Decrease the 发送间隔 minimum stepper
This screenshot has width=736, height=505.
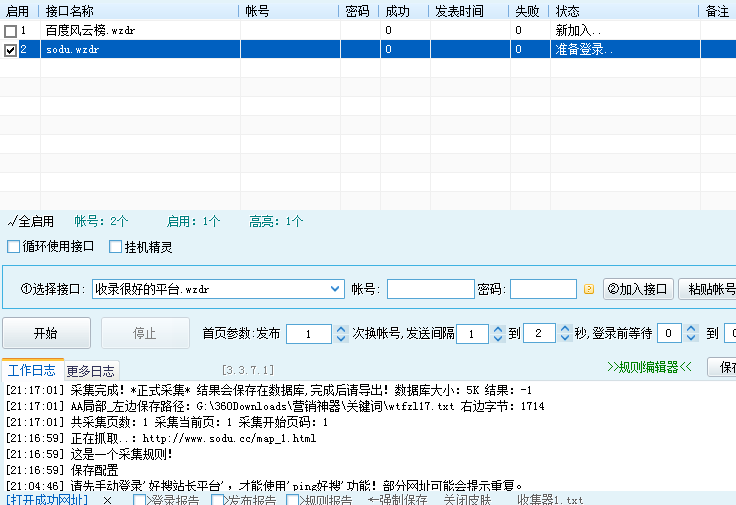(x=498, y=338)
